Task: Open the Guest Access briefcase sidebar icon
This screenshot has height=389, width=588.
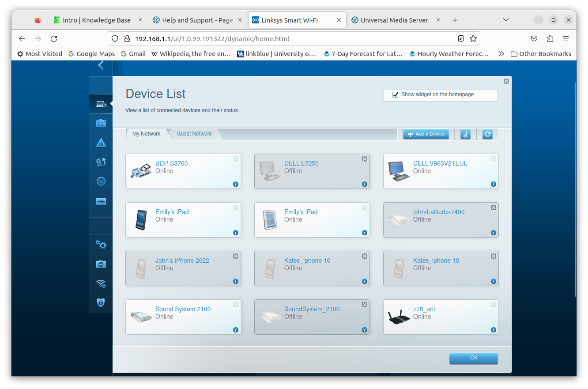Action: click(x=101, y=123)
